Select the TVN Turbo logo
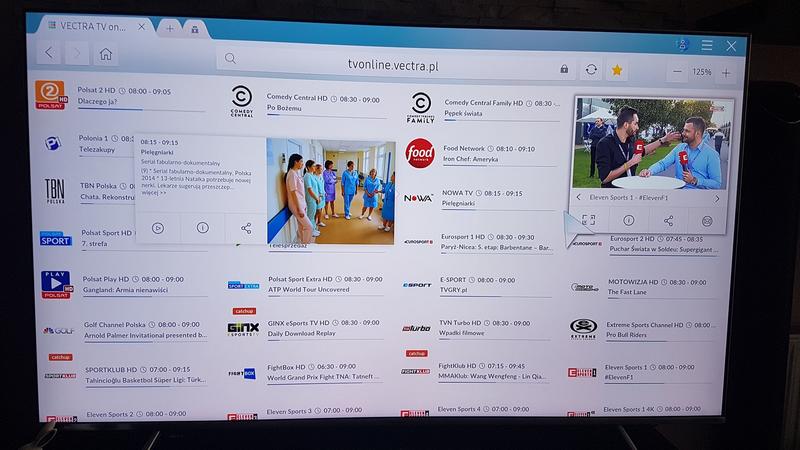 [416, 328]
